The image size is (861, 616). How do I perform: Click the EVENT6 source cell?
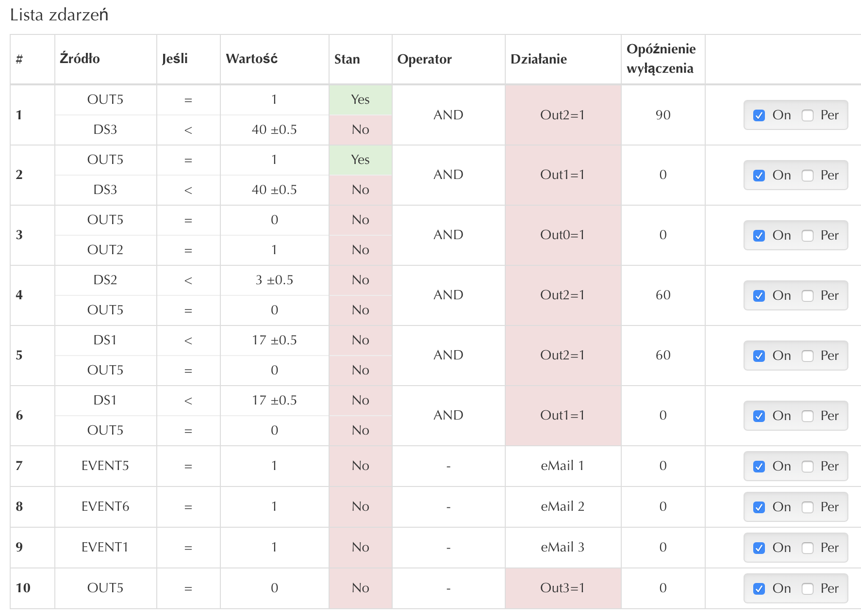click(x=105, y=507)
